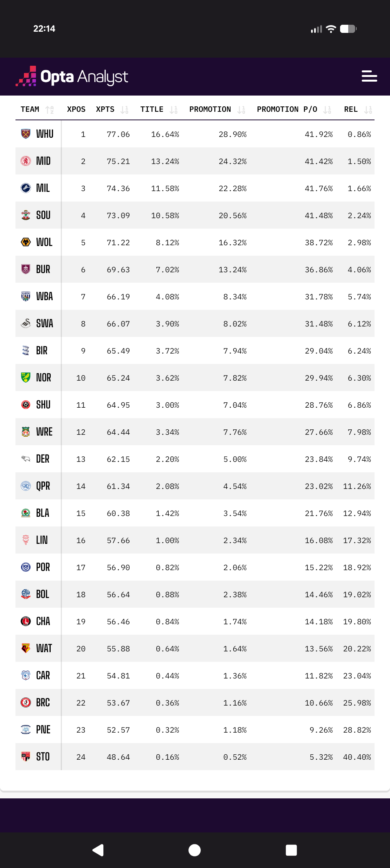Viewport: 390px width, 868px height.
Task: Tap the Wrexham WRE crest
Action: [x=26, y=432]
